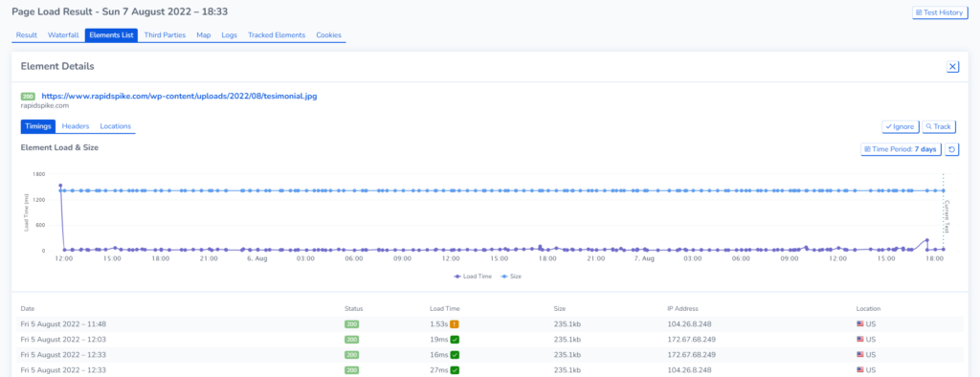Click green check icon beside 27ms
The image size is (980, 377).
(455, 370)
